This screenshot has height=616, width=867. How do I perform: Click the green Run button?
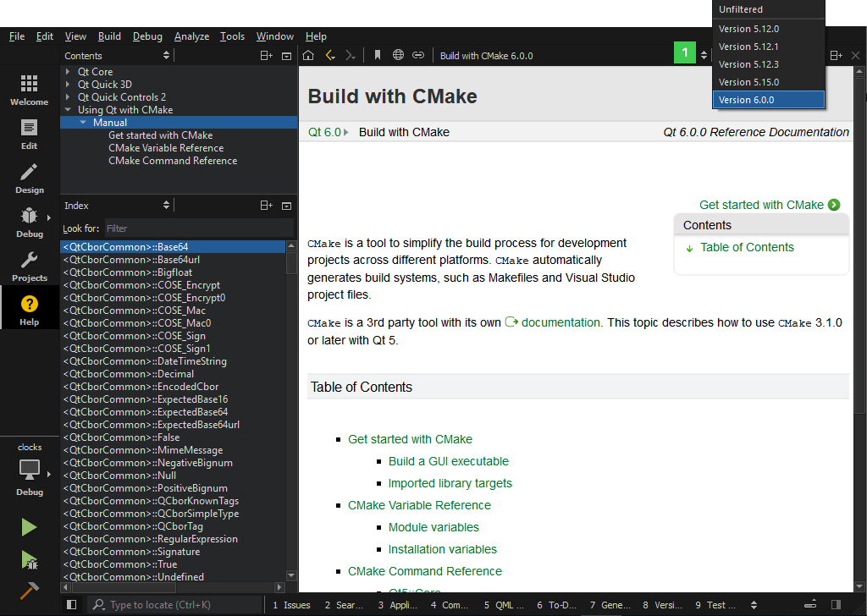[x=30, y=527]
